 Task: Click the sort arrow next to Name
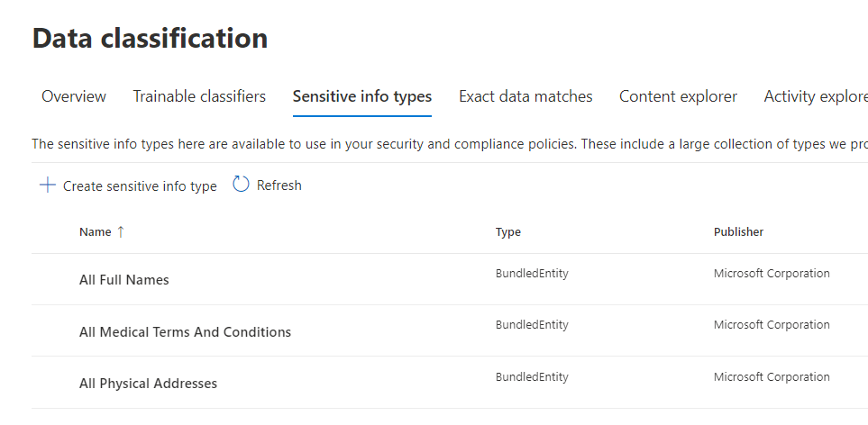pyautogui.click(x=121, y=232)
